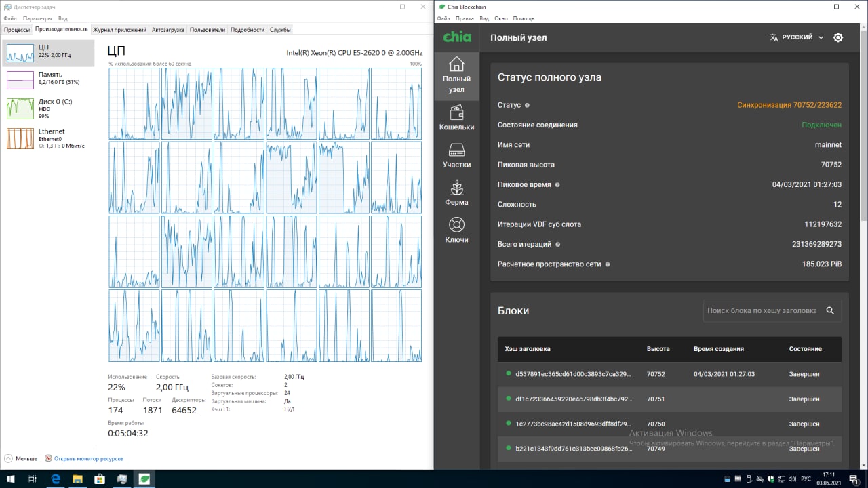Click the block hash search input field
The width and height of the screenshot is (868, 488).
tap(762, 310)
